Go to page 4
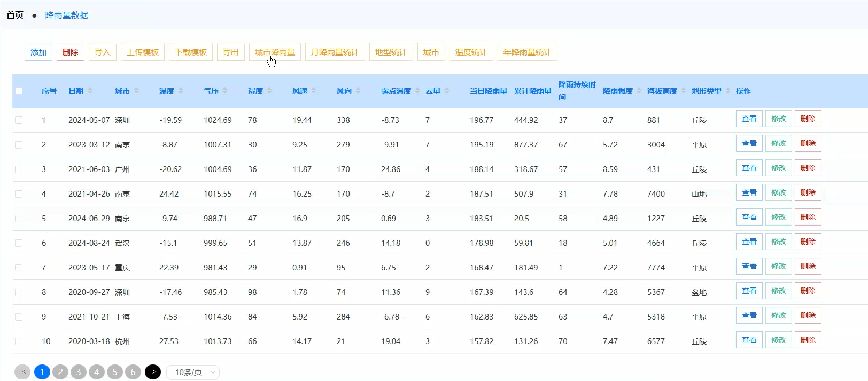Image resolution: width=868 pixels, height=381 pixels. [97, 372]
